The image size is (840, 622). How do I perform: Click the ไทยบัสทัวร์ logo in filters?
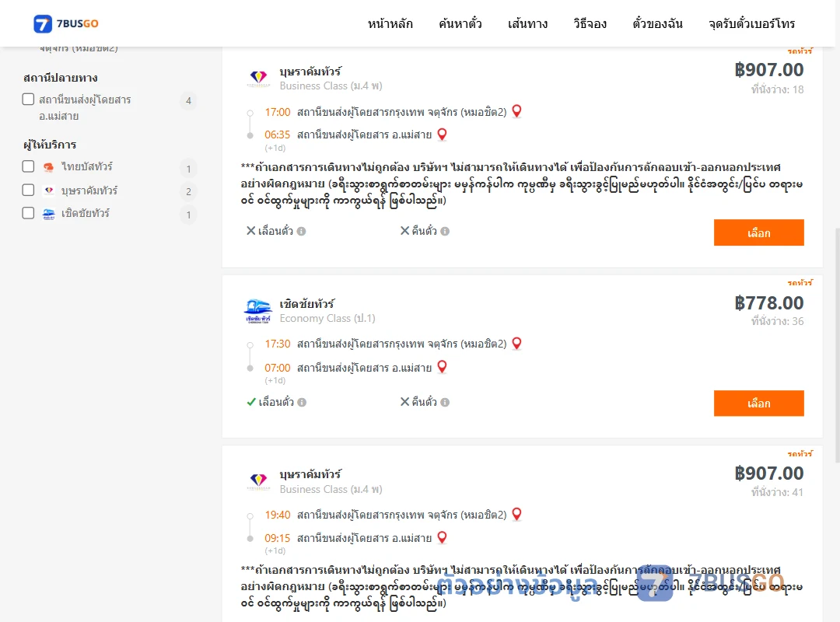point(49,167)
